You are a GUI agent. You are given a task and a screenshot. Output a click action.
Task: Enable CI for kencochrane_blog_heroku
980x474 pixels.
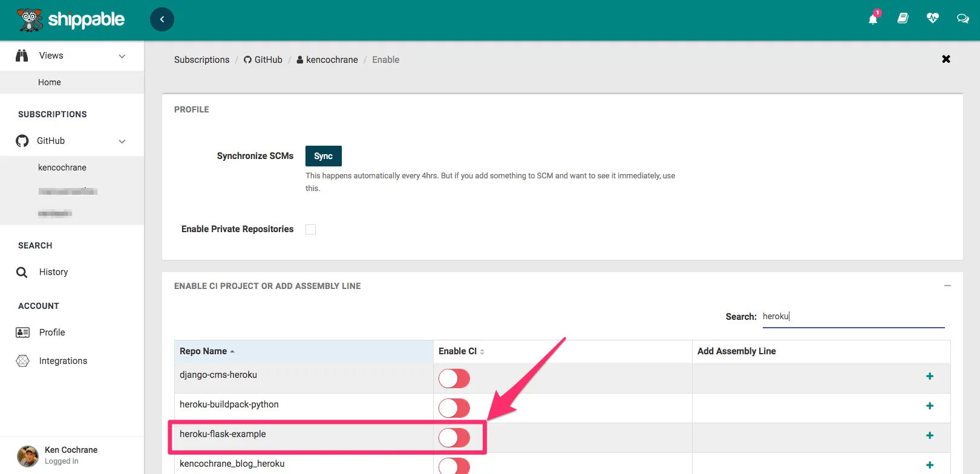pyautogui.click(x=454, y=466)
